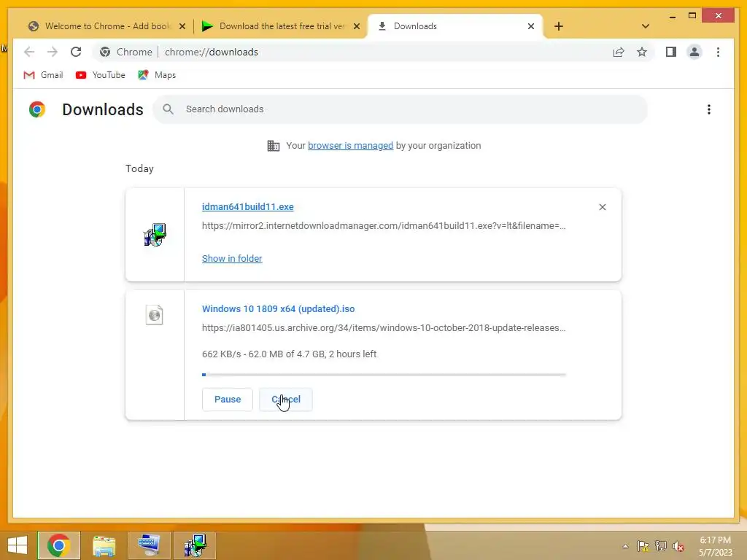The height and width of the screenshot is (560, 747).
Task: Click the Action Center flag tray icon
Action: (x=643, y=546)
